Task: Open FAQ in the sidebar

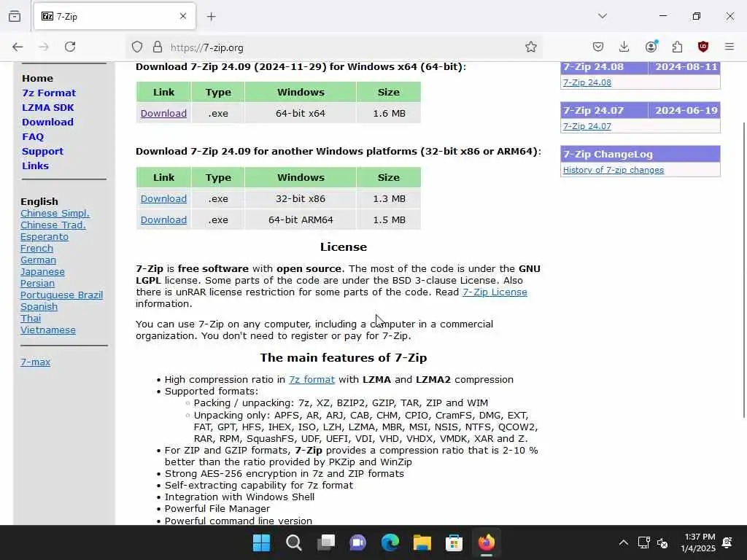Action: (32, 136)
